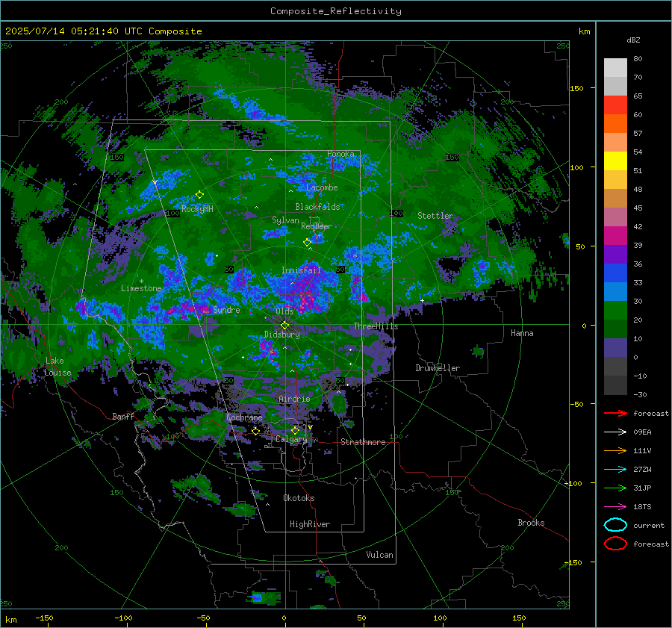The width and height of the screenshot is (672, 628).
Task: Click the red swatch between 65 and 60 dBZ
Action: point(615,105)
